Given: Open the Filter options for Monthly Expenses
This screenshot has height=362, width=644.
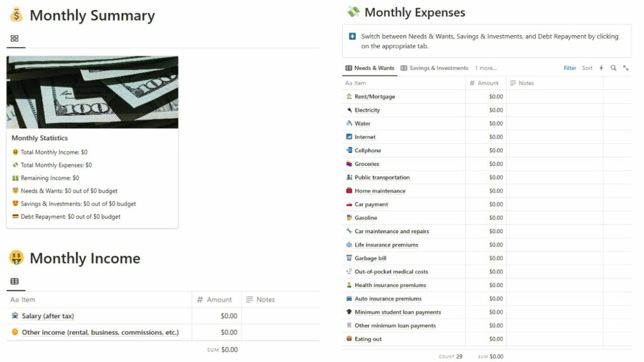Looking at the screenshot, I should (570, 68).
